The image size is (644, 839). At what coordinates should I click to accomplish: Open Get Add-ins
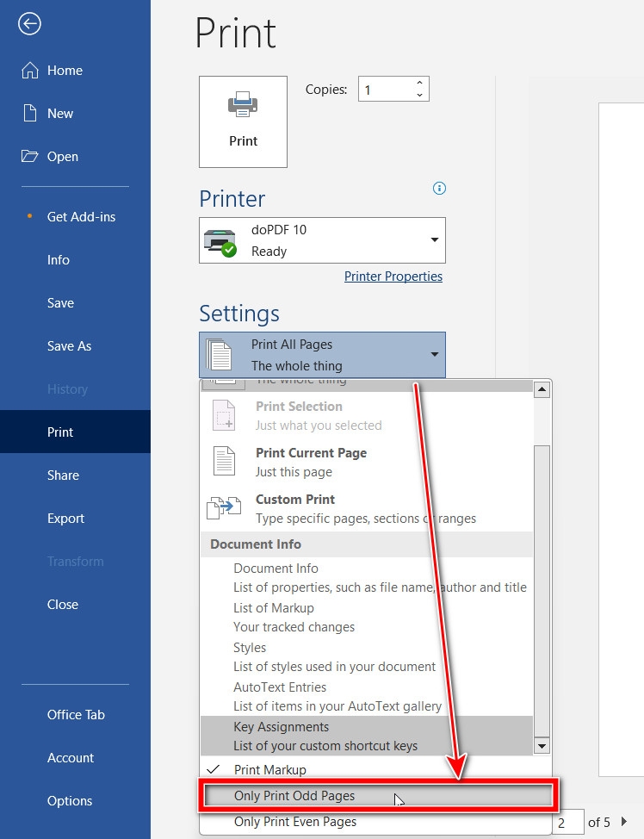(x=75, y=217)
